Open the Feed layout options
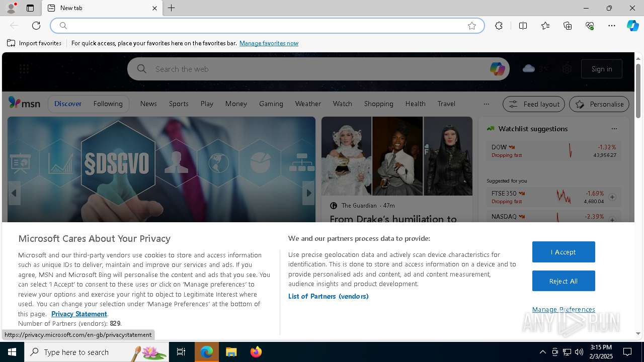Image resolution: width=644 pixels, height=362 pixels. pos(534,104)
